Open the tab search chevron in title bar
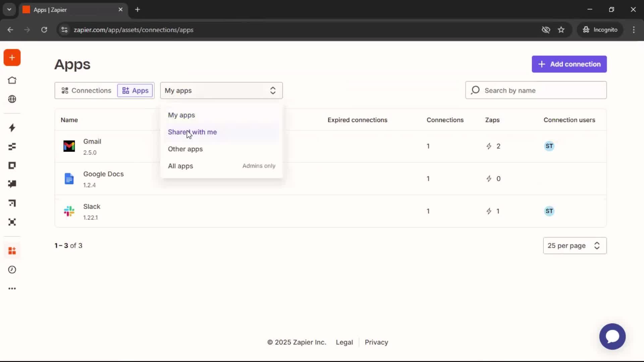The height and width of the screenshot is (362, 644). tap(9, 10)
